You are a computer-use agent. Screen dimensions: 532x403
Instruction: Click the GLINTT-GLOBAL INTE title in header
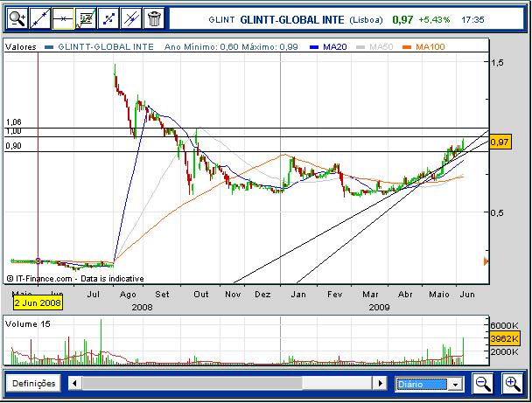291,19
